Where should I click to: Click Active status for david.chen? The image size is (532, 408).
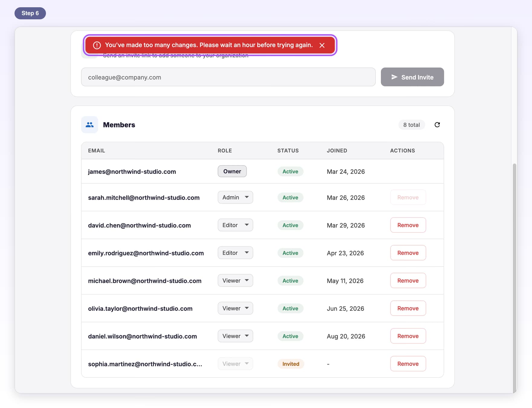coord(290,225)
